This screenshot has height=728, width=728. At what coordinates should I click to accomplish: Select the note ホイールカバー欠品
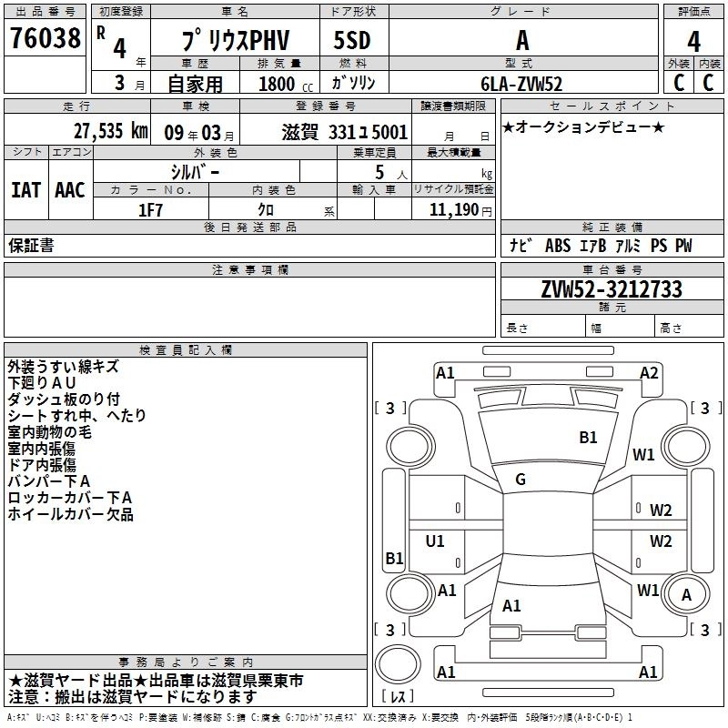[x=71, y=514]
